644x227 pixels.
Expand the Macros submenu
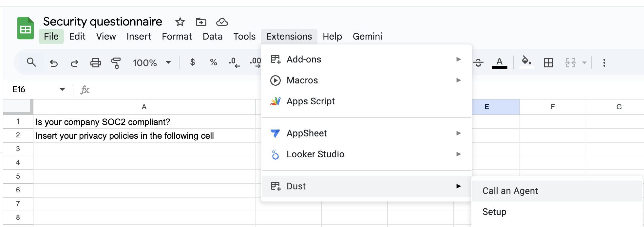[x=367, y=80]
